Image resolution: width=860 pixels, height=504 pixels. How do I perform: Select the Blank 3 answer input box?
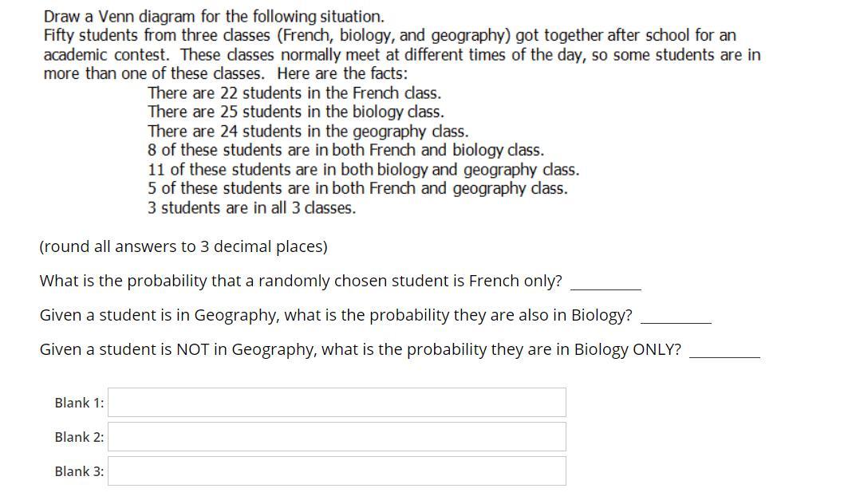[337, 471]
